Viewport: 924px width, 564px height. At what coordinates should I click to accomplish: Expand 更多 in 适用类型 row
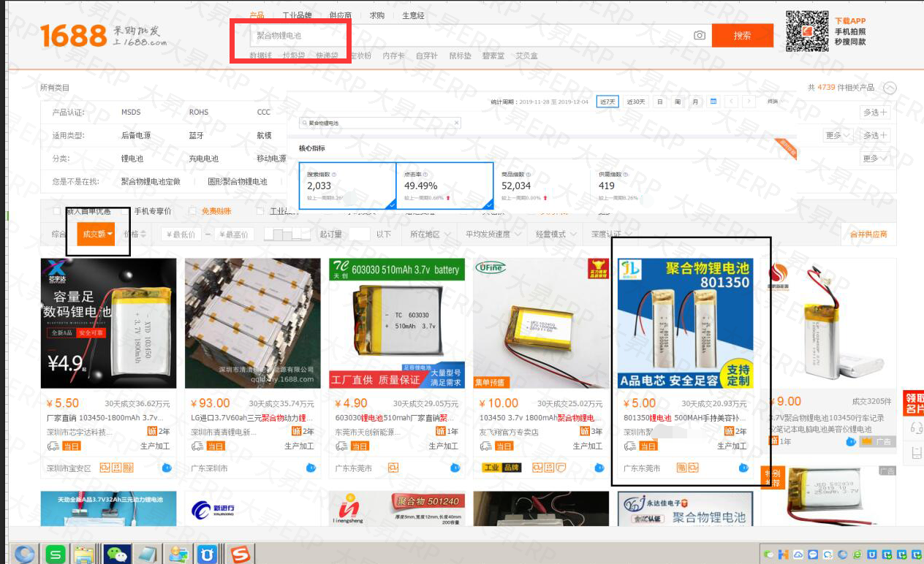pos(838,135)
